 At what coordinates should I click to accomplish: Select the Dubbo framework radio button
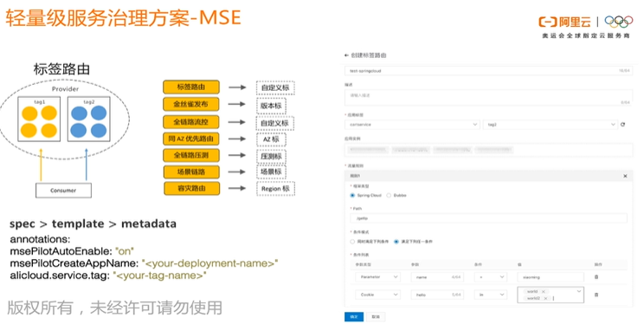pos(389,195)
